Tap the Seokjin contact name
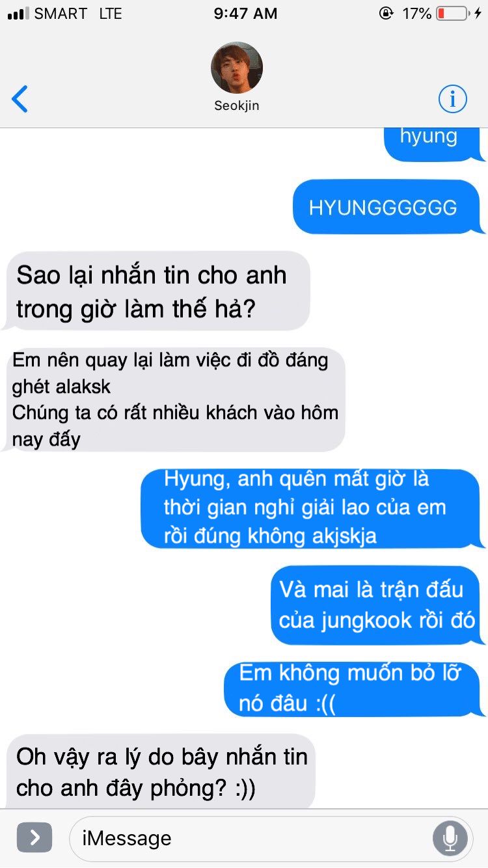The width and height of the screenshot is (488, 868). 237,105
